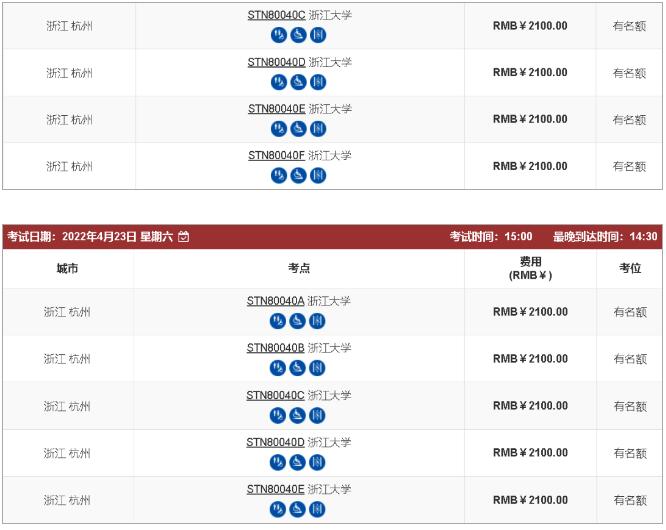Screen dimensions: 666x530
Task: Click wheelchair icon under STN80040B
Action: [297, 368]
